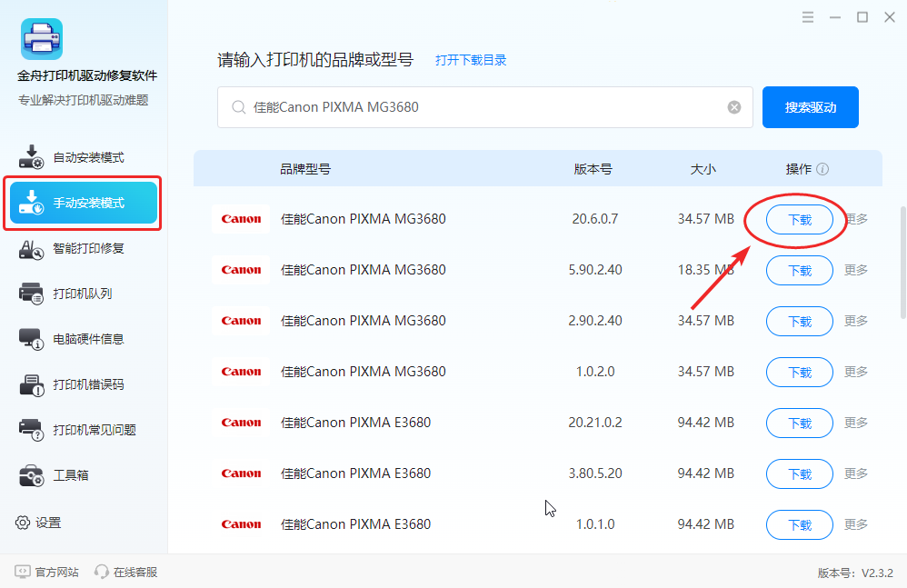Click the 设置 gear icon
Viewport: 907px width, 588px height.
point(23,523)
